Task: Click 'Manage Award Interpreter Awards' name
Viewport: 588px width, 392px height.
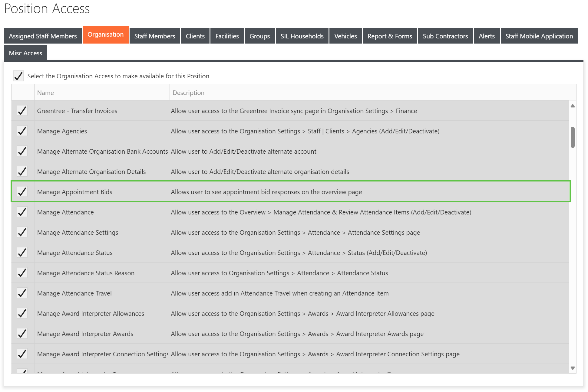Action: click(85, 334)
